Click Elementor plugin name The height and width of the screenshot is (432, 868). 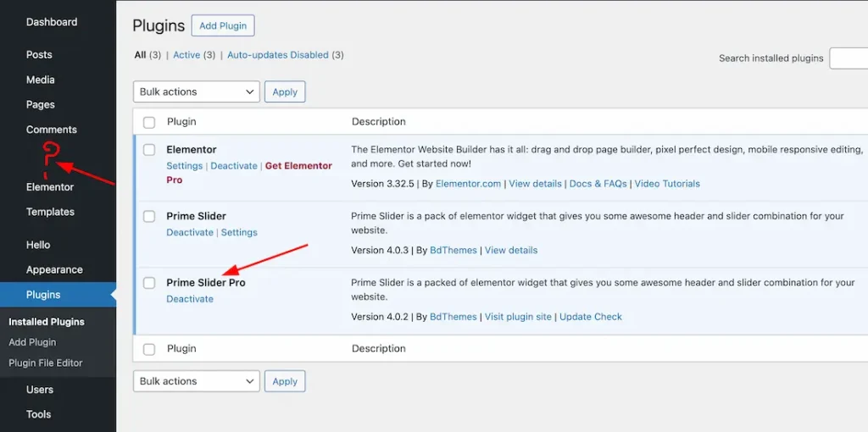(192, 149)
